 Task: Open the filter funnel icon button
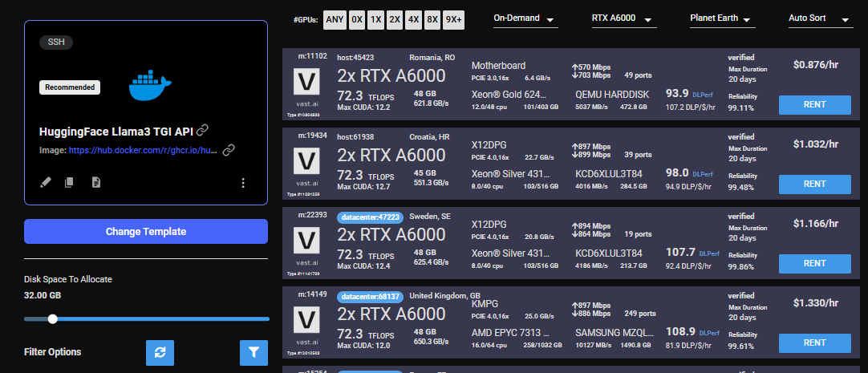click(254, 352)
